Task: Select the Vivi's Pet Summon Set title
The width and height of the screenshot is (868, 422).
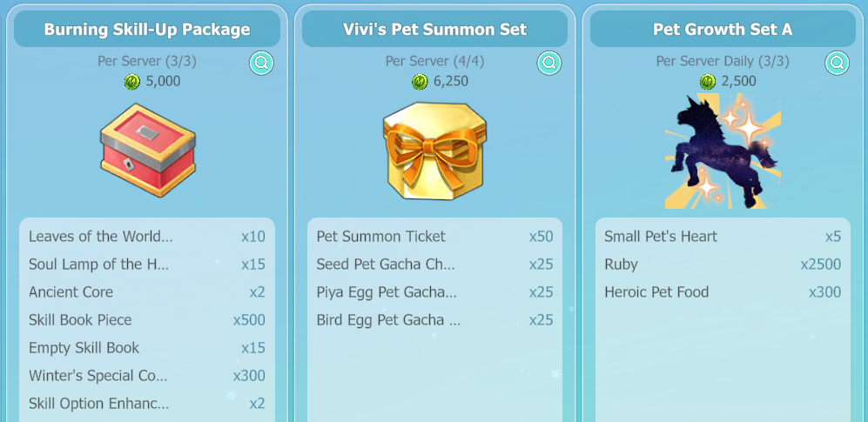Action: tap(435, 29)
